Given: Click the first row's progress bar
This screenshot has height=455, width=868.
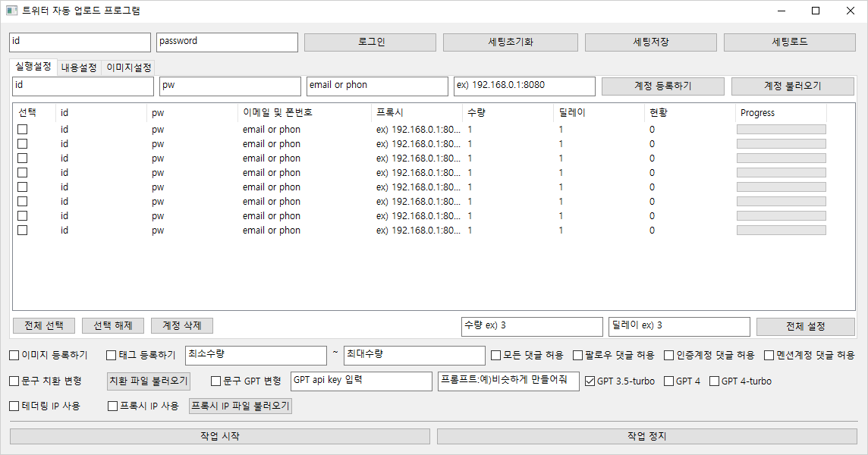Looking at the screenshot, I should 781,130.
